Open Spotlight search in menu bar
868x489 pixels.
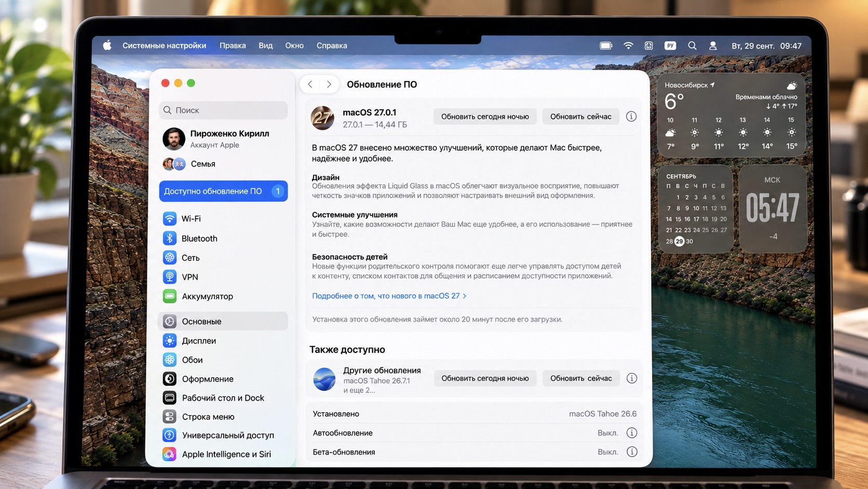tap(692, 46)
